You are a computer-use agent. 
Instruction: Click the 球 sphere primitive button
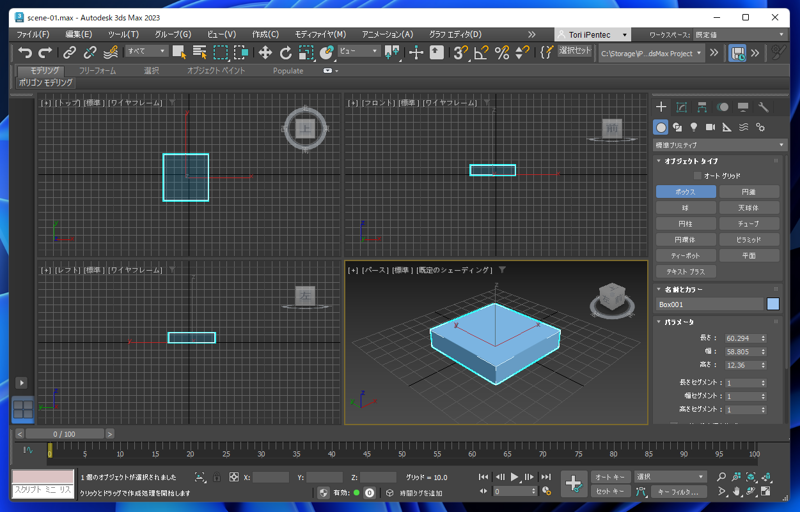[686, 208]
